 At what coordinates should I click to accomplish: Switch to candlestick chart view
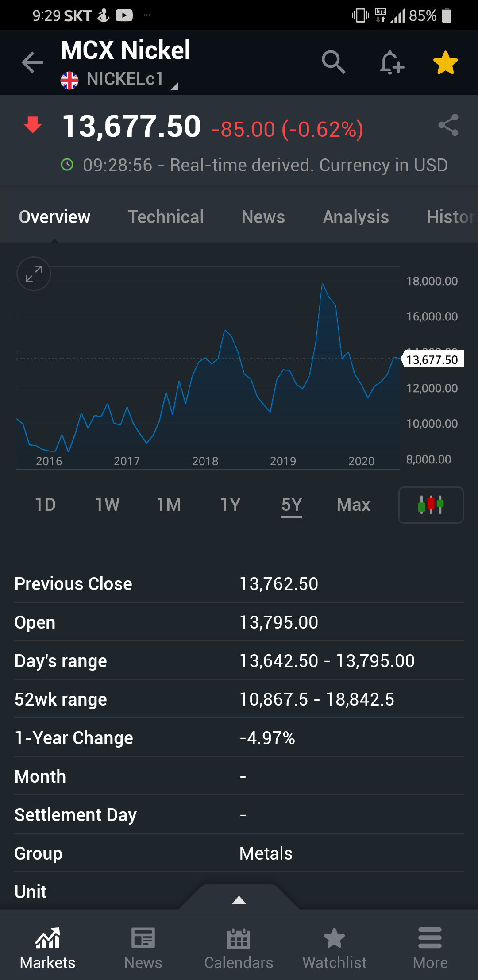[431, 505]
